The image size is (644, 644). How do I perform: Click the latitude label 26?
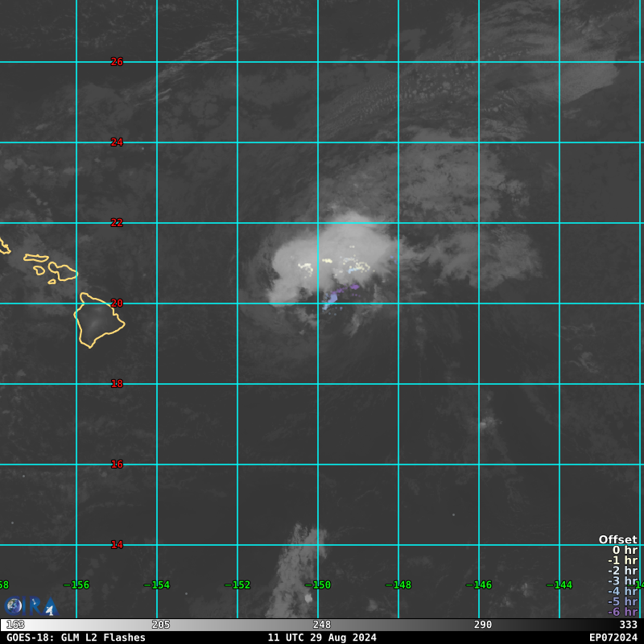click(117, 62)
